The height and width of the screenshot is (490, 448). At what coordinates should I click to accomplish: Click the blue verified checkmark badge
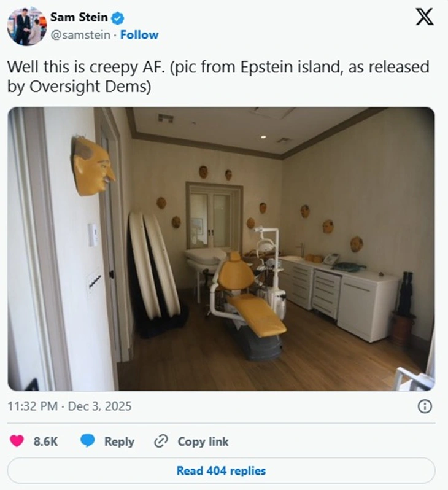click(x=118, y=18)
